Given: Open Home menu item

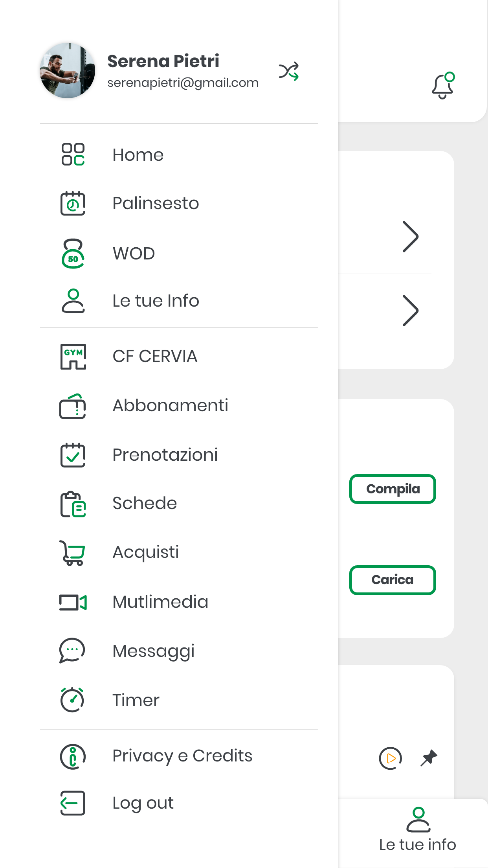Looking at the screenshot, I should click(x=138, y=154).
